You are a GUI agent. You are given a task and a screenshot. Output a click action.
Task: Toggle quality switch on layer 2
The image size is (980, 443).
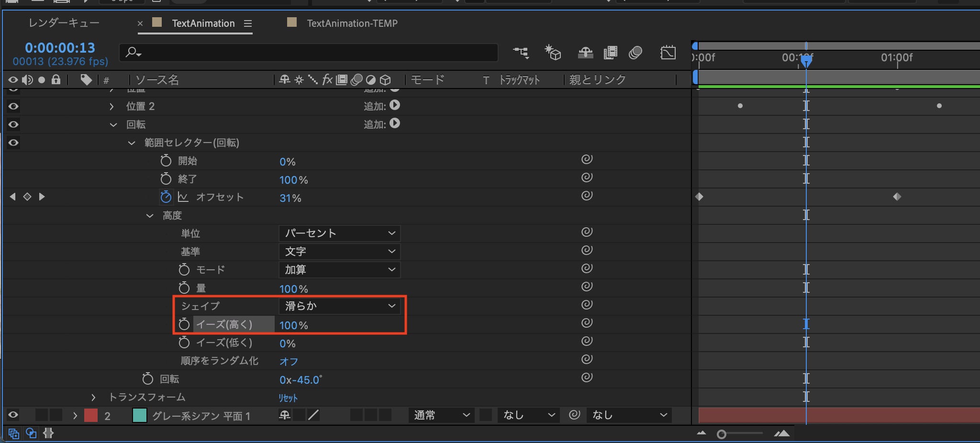point(313,415)
